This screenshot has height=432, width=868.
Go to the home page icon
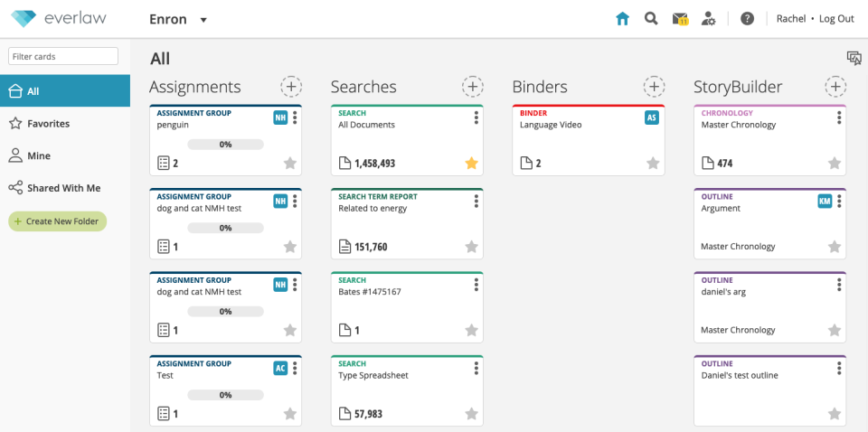[622, 19]
